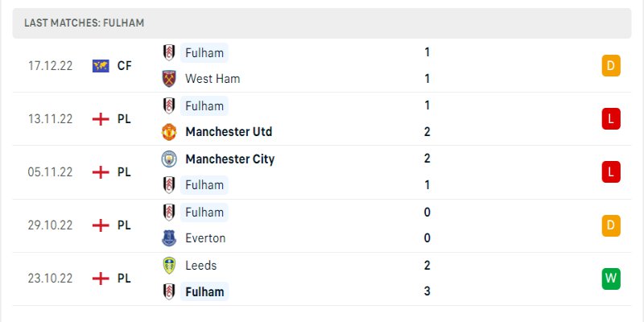Click Fulham crest in the 17.12.22 match
This screenshot has width=644, height=322.
[168, 52]
